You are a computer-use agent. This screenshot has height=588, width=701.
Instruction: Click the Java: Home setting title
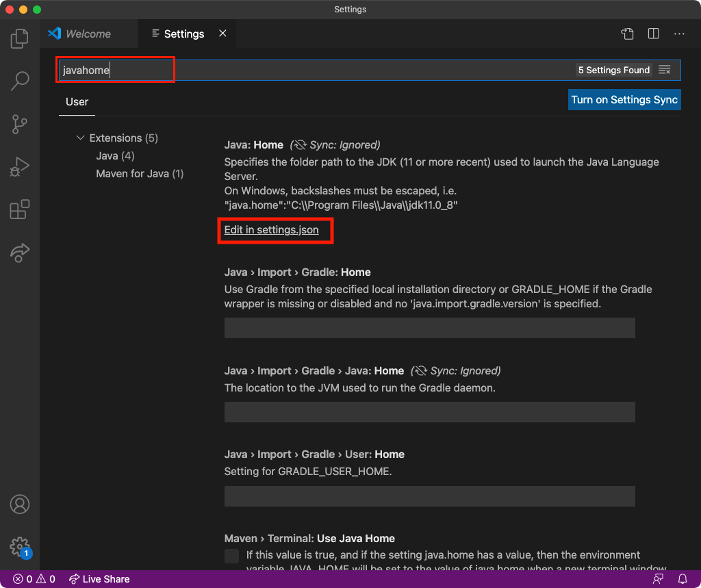coord(253,145)
